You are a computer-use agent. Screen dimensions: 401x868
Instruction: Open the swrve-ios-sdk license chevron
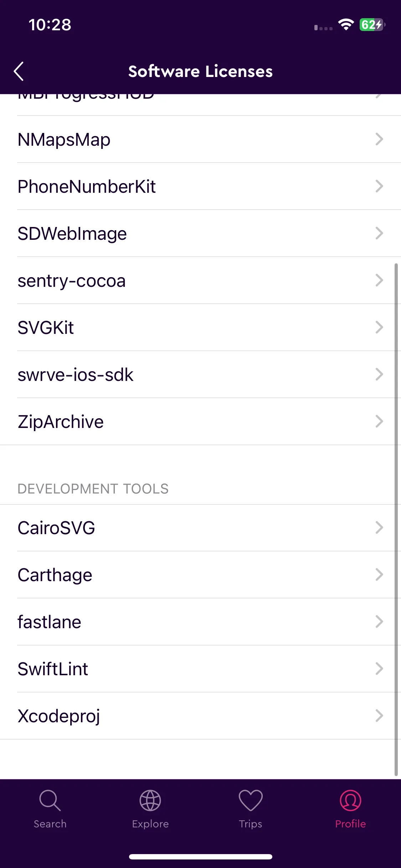click(379, 374)
